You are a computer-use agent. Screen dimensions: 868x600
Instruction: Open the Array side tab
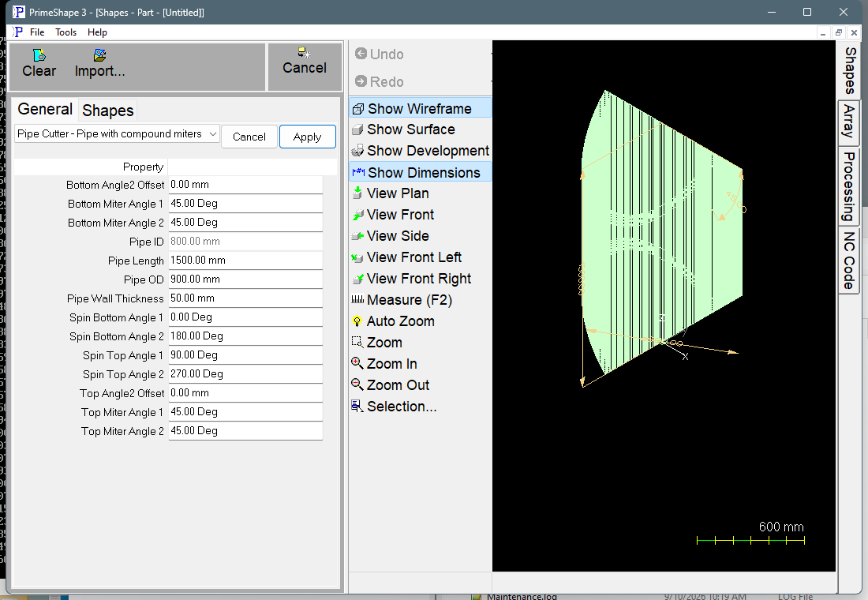(849, 122)
